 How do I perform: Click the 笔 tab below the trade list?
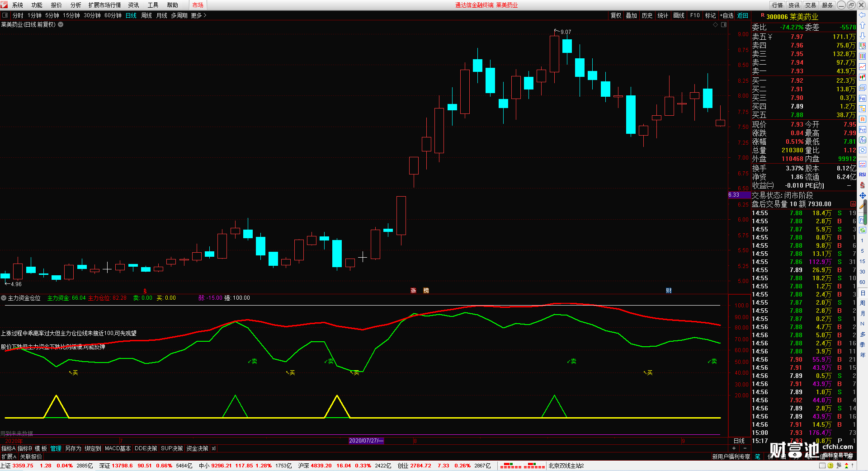758,457
